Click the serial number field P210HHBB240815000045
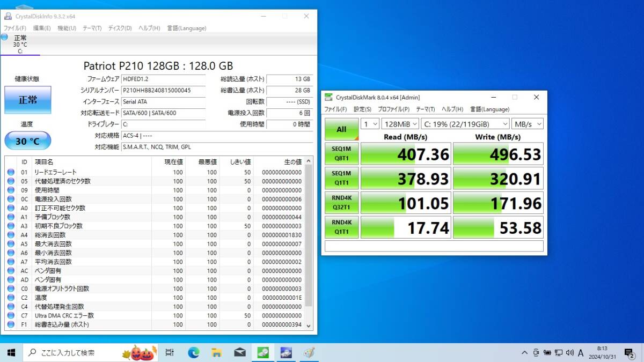Viewport: 644px width, 362px height. tap(163, 90)
